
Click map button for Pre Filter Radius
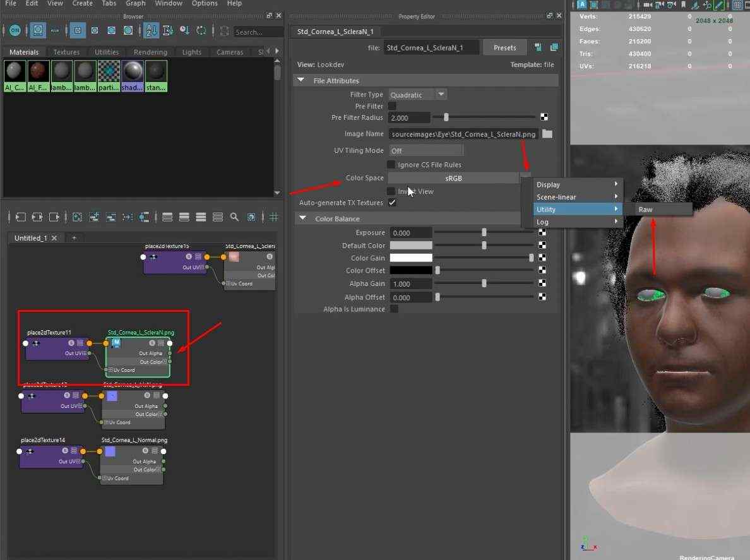544,117
